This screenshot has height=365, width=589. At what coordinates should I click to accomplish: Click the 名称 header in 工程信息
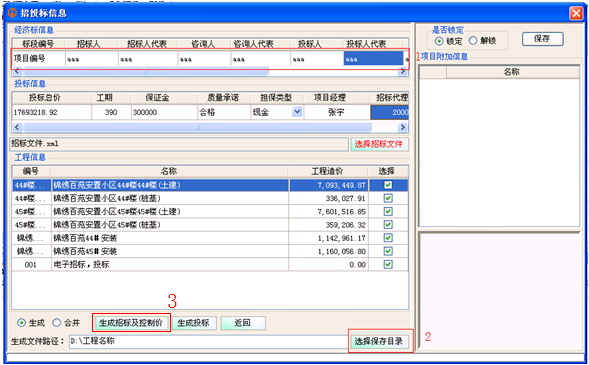169,171
